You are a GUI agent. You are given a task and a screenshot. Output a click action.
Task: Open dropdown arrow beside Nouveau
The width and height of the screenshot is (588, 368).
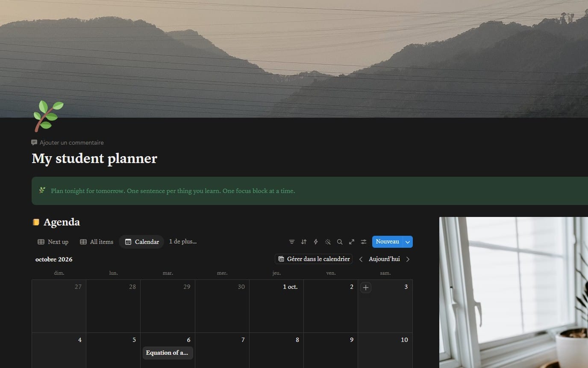(408, 242)
